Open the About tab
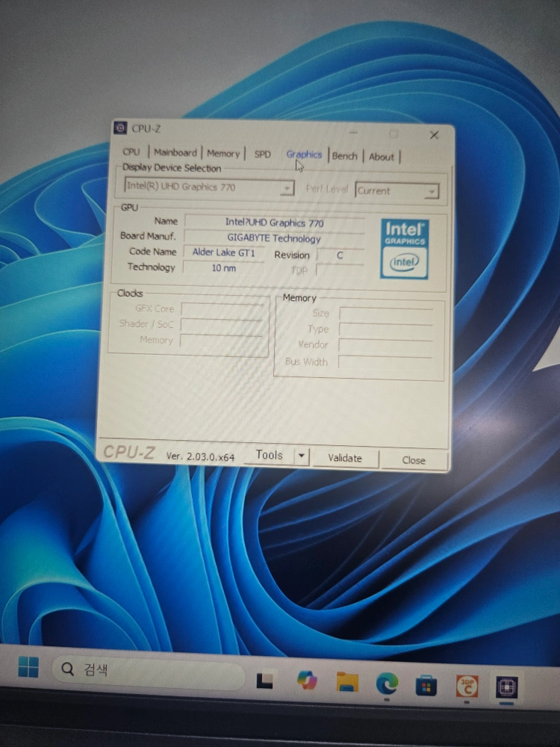The width and height of the screenshot is (560, 747). (x=382, y=157)
